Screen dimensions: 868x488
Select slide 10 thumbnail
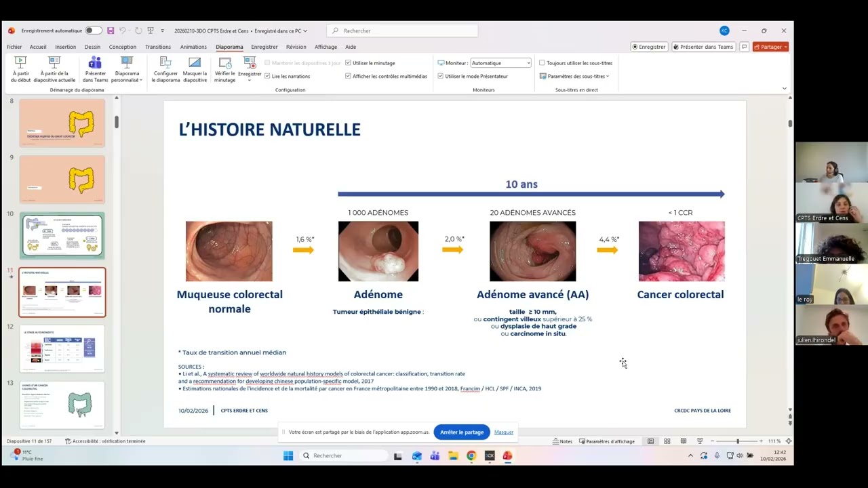pyautogui.click(x=62, y=236)
